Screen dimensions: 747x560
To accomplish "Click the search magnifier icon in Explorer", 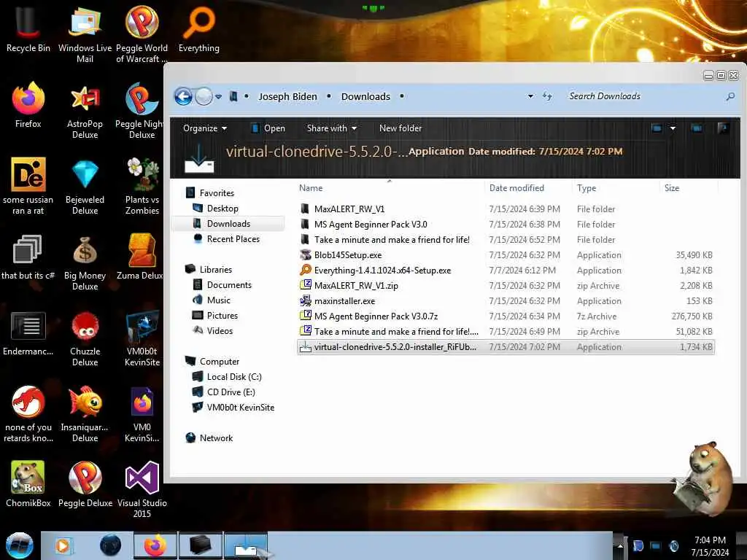I will 730,97.
